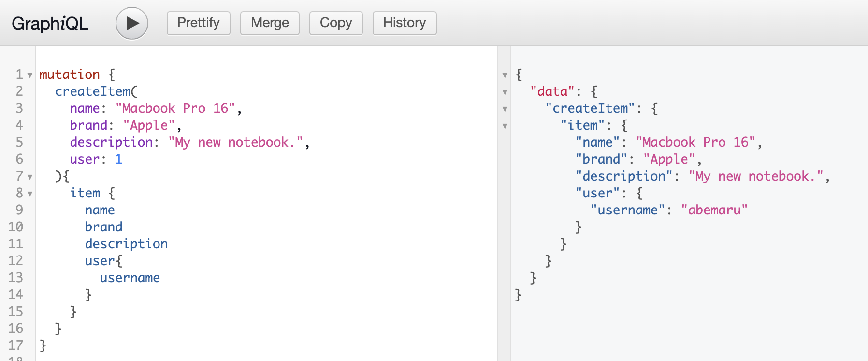The width and height of the screenshot is (868, 361).
Task: Click the GraphiQL title logo
Action: pos(50,23)
